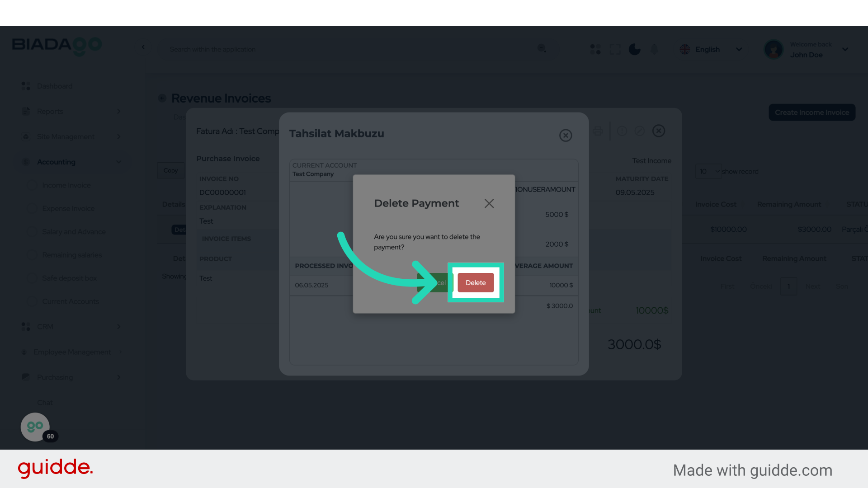The image size is (868, 488).
Task: Collapse the sidebar with arrow icon
Action: [143, 47]
